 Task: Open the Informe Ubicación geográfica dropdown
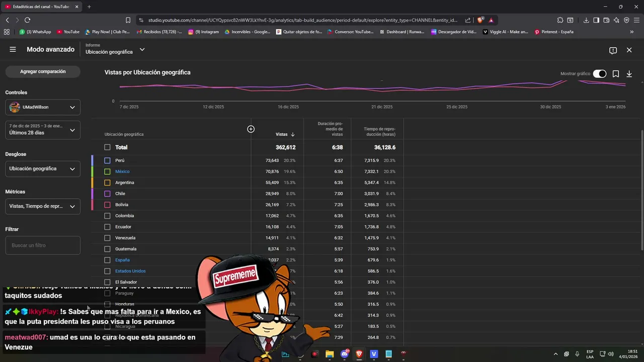115,49
